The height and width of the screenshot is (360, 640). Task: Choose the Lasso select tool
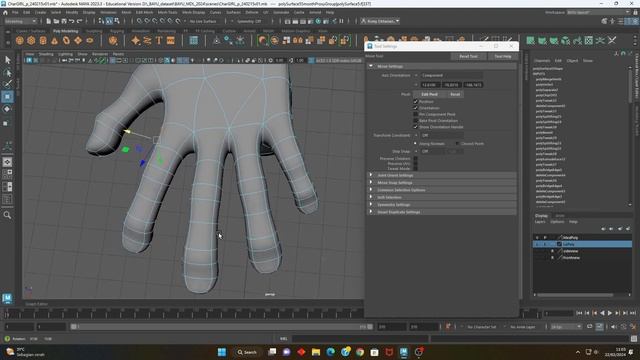7,73
